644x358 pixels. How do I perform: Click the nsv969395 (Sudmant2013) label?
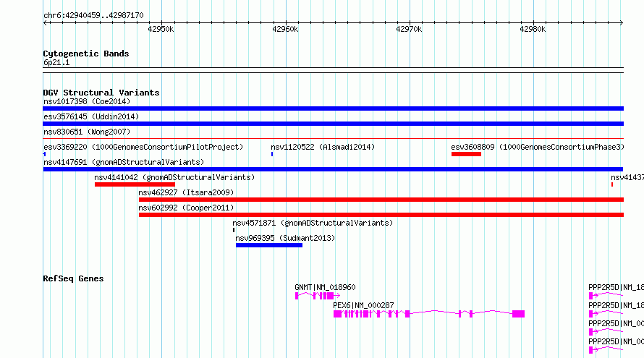[285, 238]
